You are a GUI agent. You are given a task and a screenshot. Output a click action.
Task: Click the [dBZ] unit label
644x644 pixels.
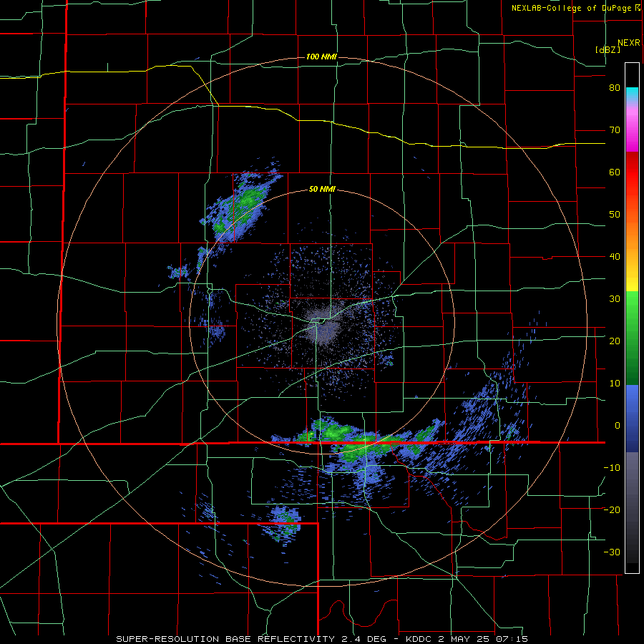[x=608, y=49]
